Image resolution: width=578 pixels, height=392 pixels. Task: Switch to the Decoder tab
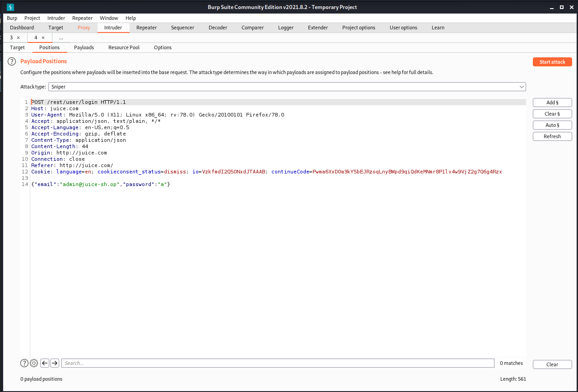pyautogui.click(x=218, y=28)
